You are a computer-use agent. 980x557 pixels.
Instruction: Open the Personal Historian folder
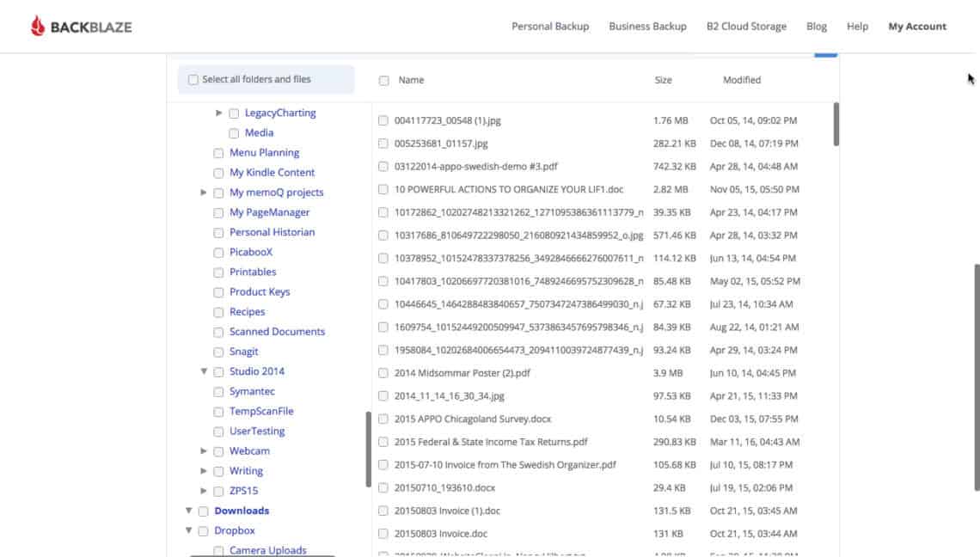pyautogui.click(x=272, y=232)
